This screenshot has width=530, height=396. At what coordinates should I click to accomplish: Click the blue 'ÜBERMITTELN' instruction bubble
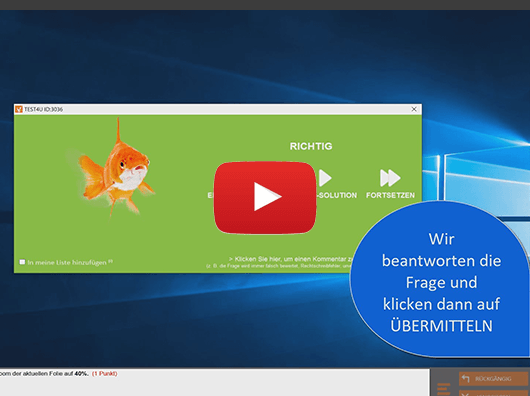coord(439,279)
